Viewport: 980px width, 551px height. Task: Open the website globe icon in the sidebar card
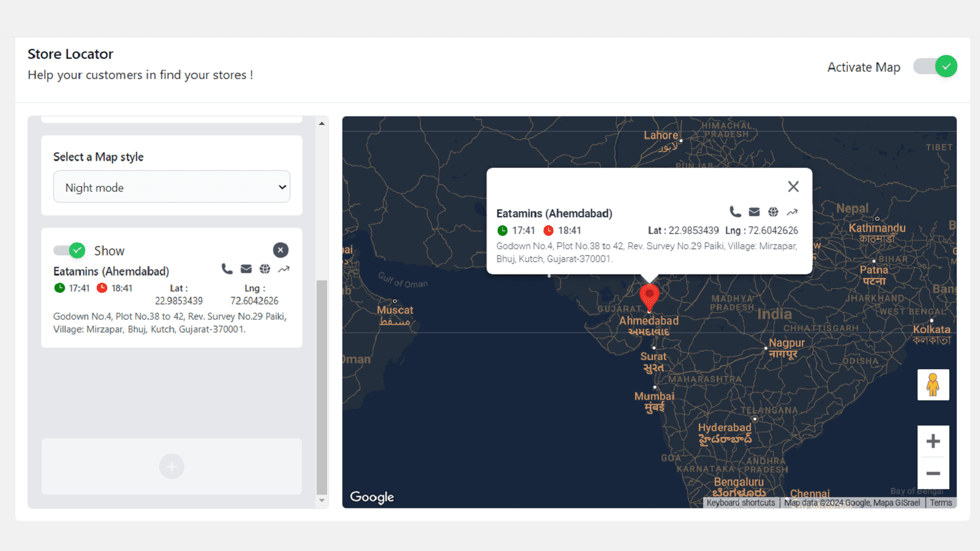click(x=265, y=269)
